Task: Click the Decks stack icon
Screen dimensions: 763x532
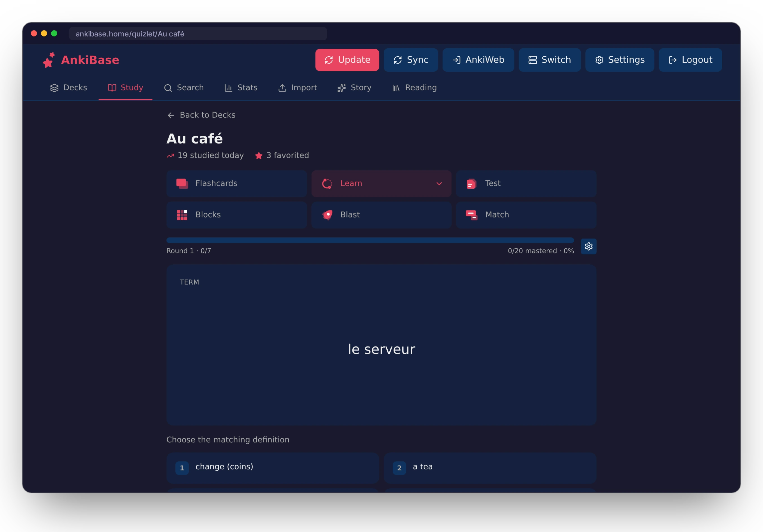Action: pyautogui.click(x=54, y=88)
